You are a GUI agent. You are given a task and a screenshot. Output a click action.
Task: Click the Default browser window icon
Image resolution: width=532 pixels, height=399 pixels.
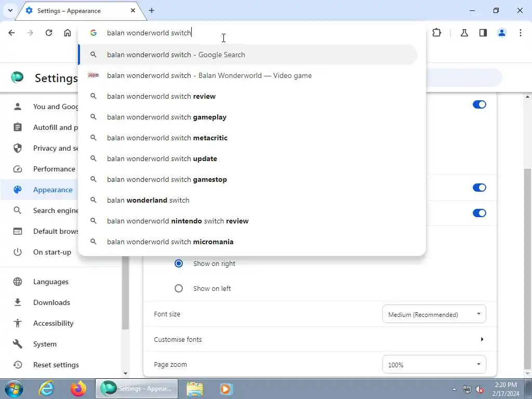coord(18,231)
